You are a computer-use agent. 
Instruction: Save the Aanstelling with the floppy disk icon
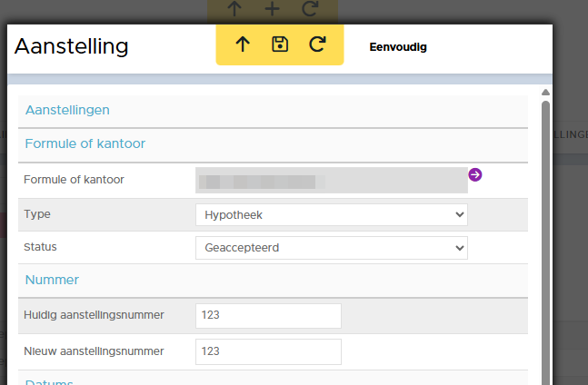coord(280,45)
